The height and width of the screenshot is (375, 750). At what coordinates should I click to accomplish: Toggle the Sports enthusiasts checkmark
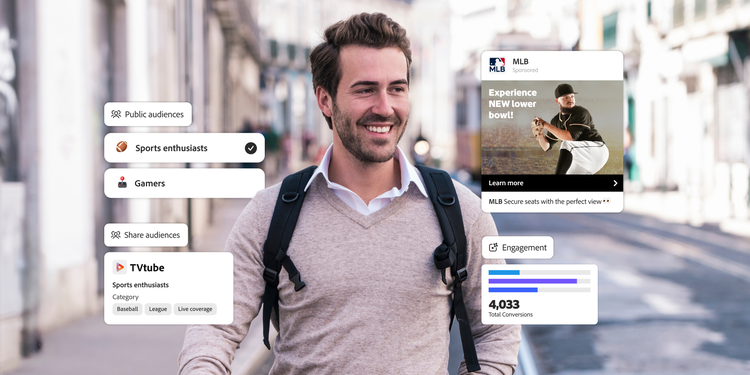click(251, 148)
